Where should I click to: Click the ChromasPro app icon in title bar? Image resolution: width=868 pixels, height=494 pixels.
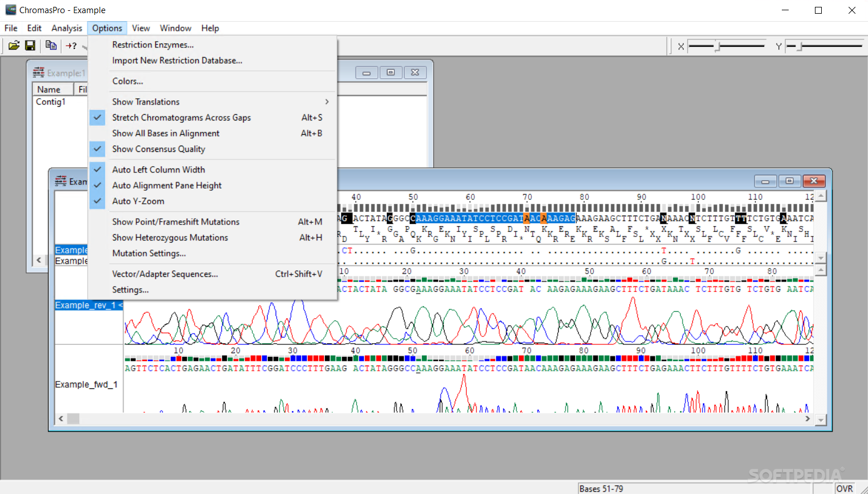tap(10, 10)
